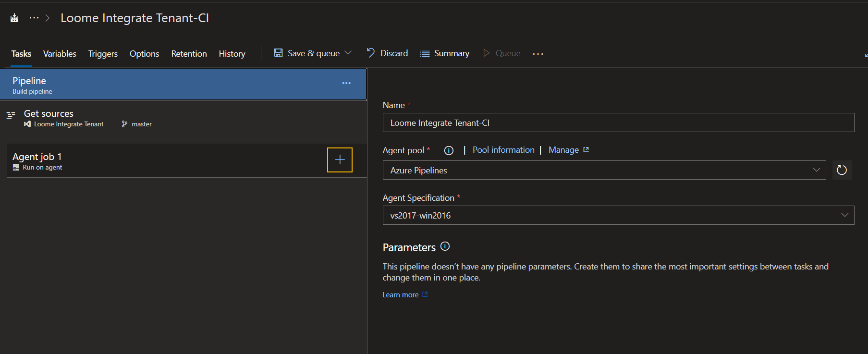Click the Queue button

click(x=502, y=53)
